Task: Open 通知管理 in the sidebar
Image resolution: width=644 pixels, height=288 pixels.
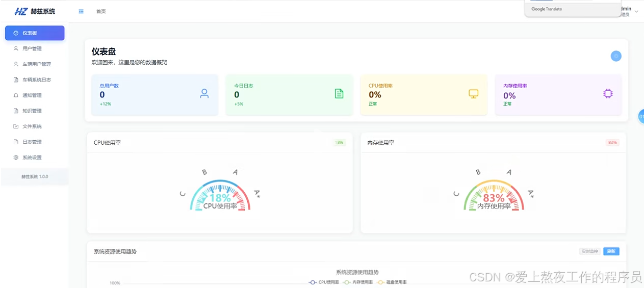Action: (x=35, y=95)
